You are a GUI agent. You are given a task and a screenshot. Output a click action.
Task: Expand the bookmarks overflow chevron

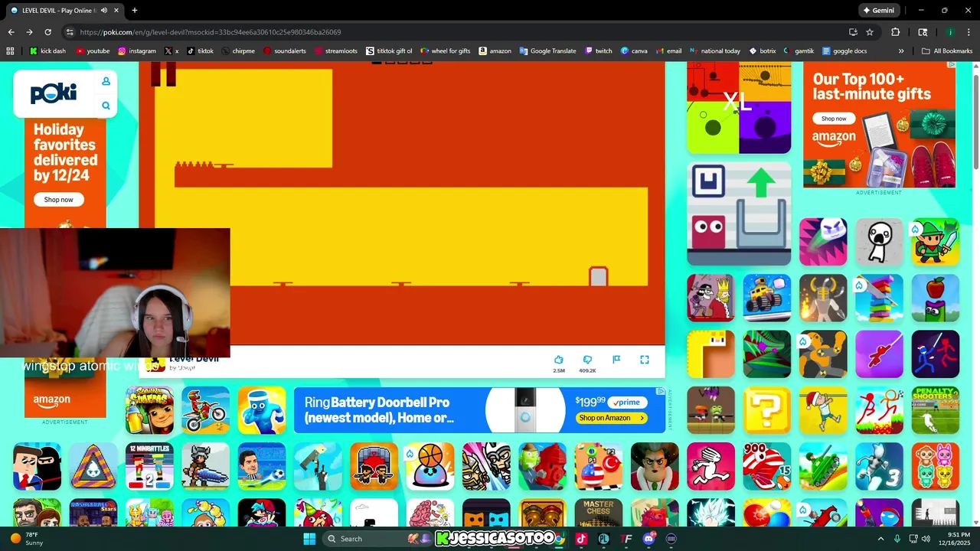[x=901, y=51]
